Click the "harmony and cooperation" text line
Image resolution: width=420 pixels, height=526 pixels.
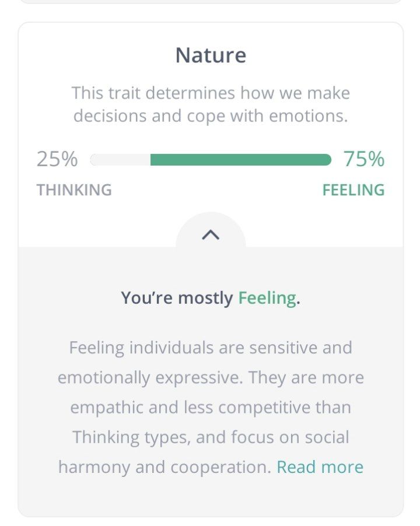pos(164,467)
